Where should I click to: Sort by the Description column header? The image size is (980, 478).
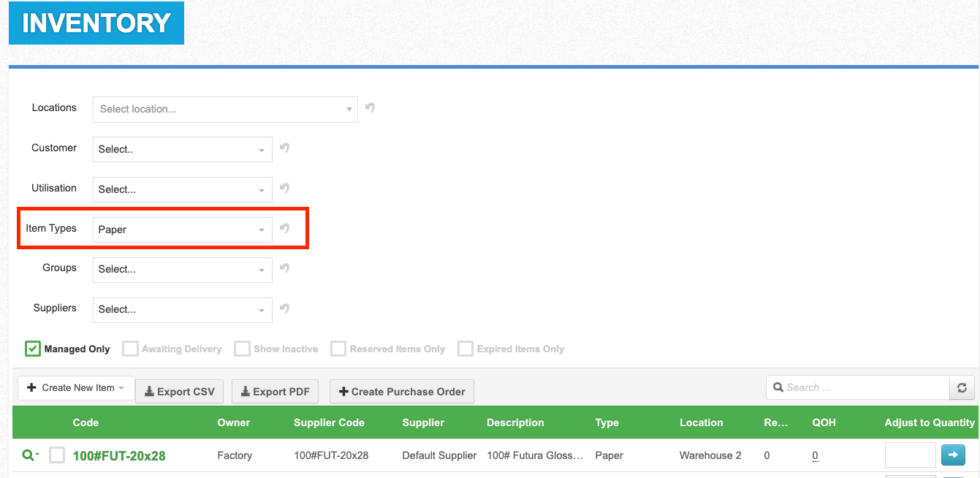click(x=515, y=422)
